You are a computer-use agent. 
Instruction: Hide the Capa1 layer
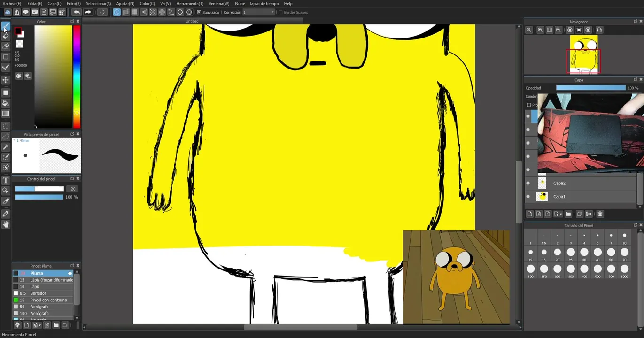(528, 197)
